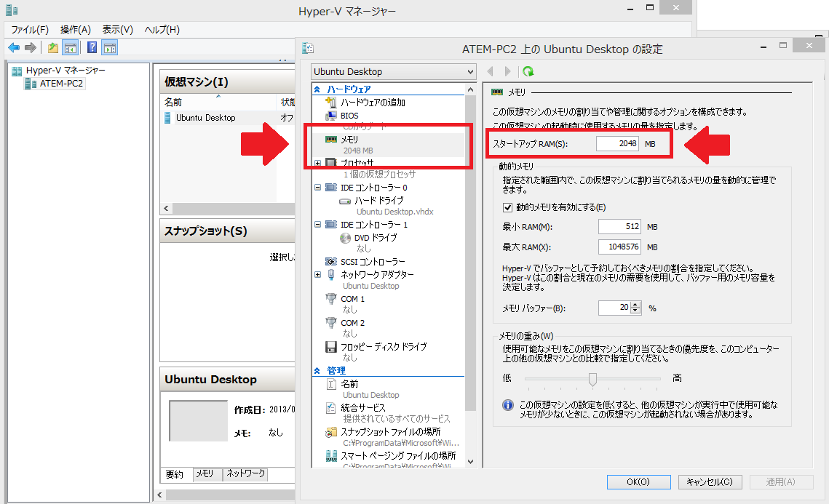Select フロッピー ディスク ドライブ

[384, 347]
